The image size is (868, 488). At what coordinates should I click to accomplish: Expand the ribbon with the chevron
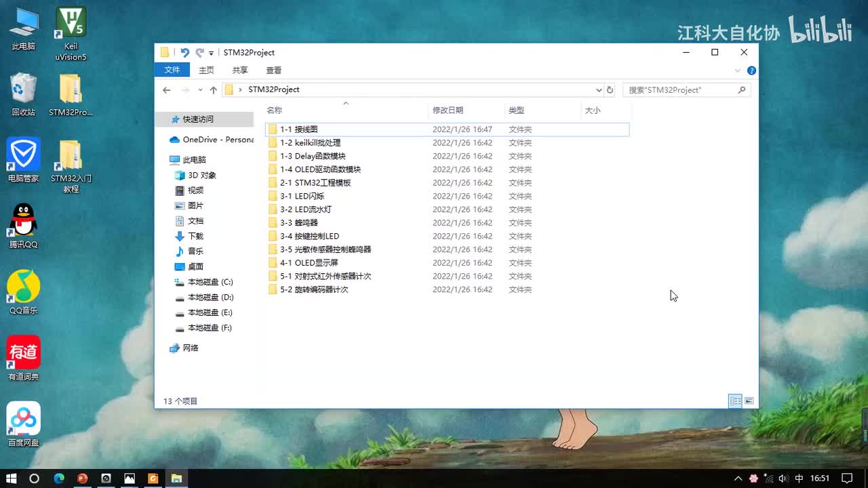pos(738,70)
